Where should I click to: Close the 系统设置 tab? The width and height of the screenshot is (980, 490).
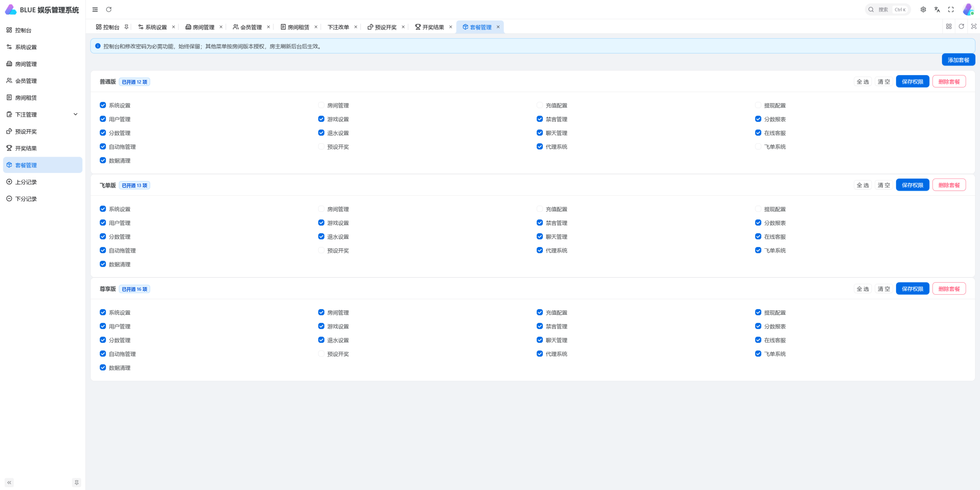pos(173,27)
